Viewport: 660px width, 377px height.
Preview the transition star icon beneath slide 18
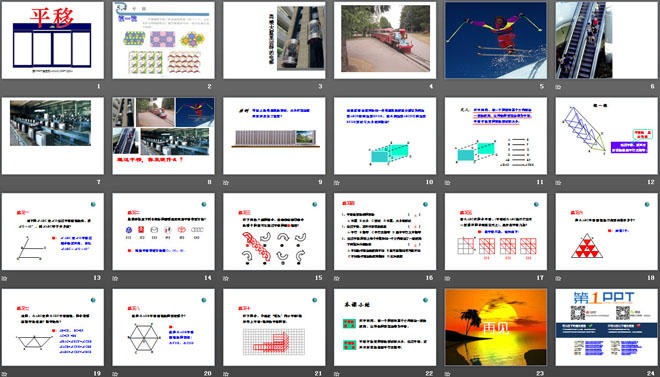pyautogui.click(x=559, y=278)
